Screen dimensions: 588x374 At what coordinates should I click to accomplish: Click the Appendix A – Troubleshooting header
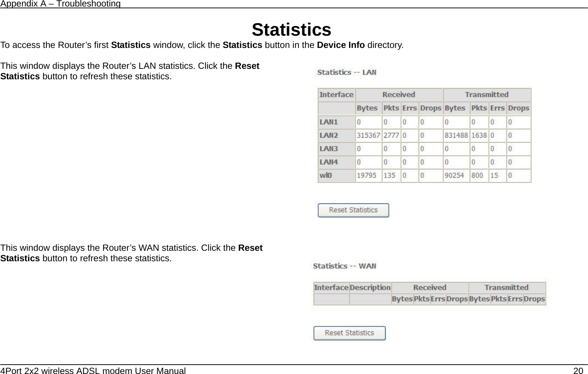pyautogui.click(x=60, y=4)
